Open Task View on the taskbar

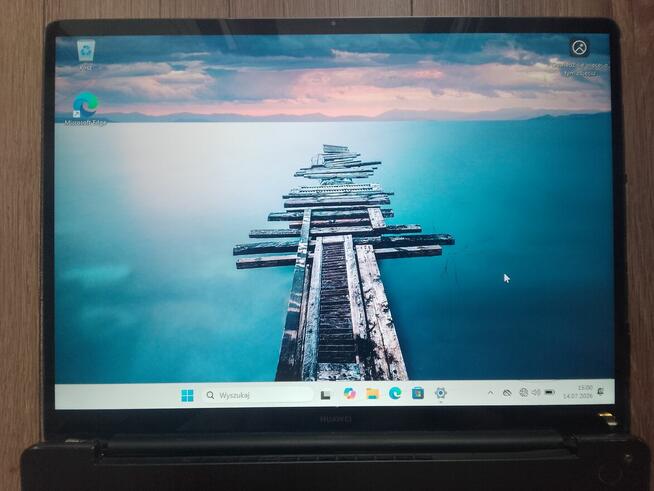point(325,395)
